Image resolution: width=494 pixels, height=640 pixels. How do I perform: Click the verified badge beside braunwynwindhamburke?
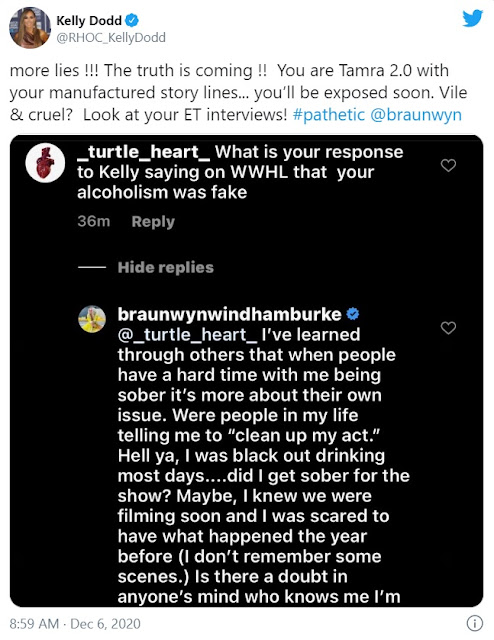[353, 313]
